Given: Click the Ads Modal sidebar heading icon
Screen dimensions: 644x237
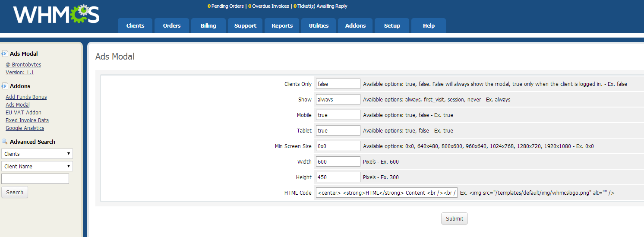Looking at the screenshot, I should (5, 54).
